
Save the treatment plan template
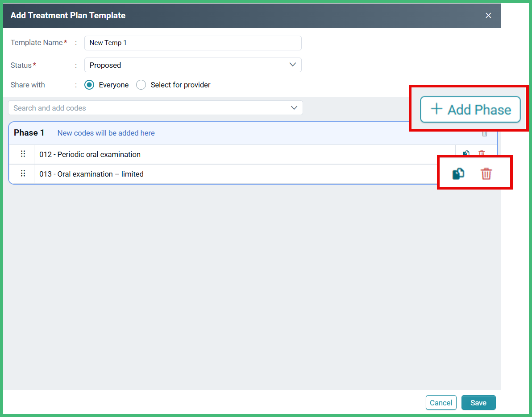coord(478,402)
